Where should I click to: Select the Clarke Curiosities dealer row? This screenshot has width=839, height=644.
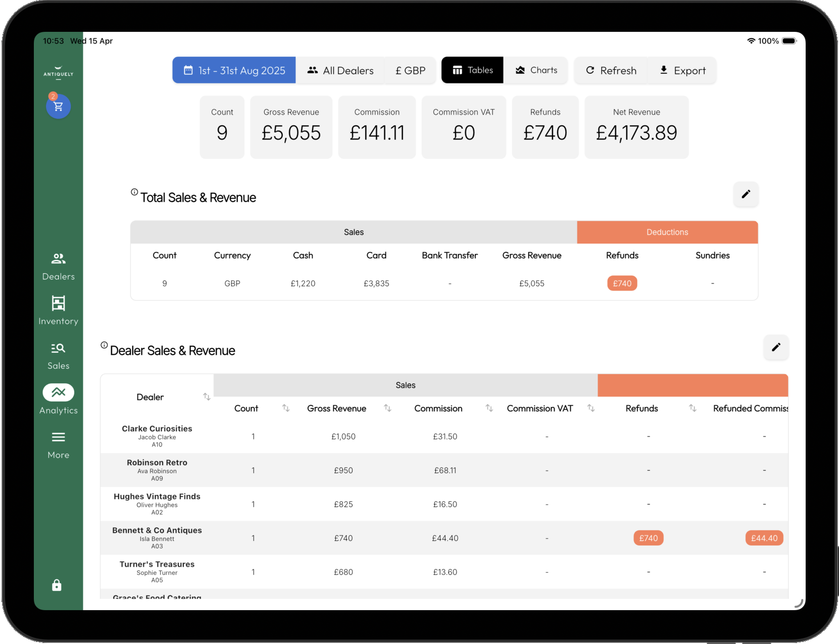[x=444, y=436]
